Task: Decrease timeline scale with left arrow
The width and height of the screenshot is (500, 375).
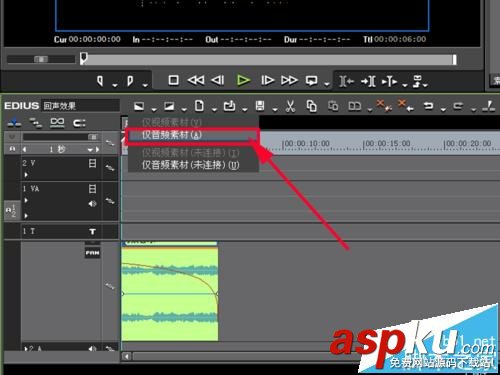Action: [x=24, y=150]
